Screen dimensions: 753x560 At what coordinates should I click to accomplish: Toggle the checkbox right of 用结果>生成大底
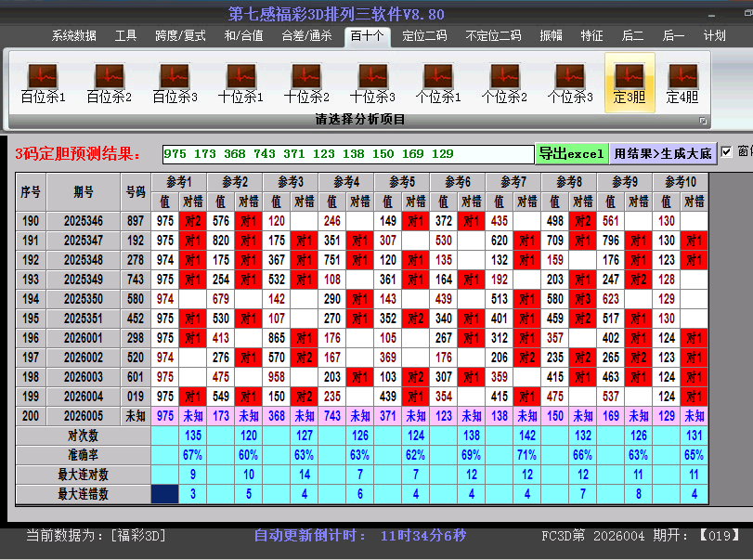727,152
